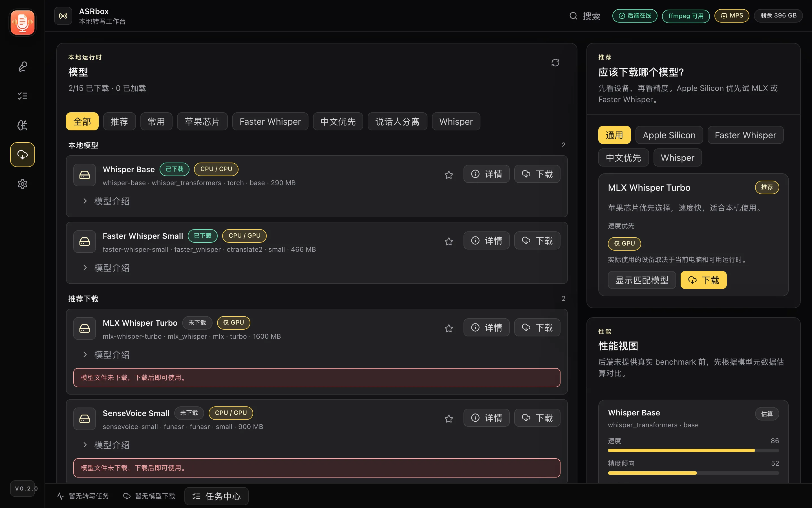Viewport: 812px width, 508px height.
Task: Select the 推荐 filter tab
Action: click(x=120, y=121)
